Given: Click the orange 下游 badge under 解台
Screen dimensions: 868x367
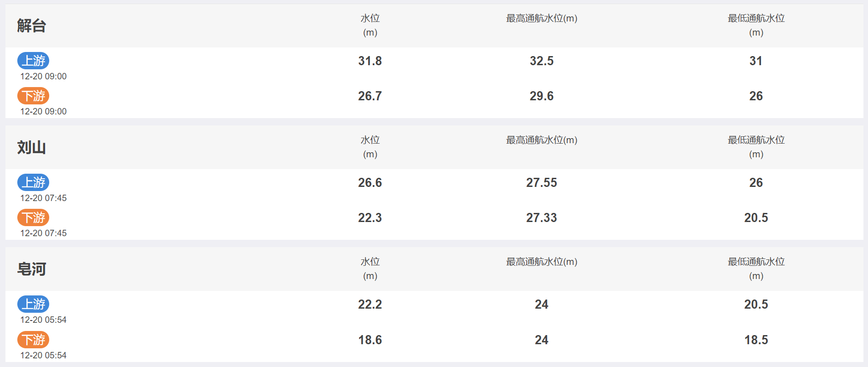Looking at the screenshot, I should (x=33, y=96).
